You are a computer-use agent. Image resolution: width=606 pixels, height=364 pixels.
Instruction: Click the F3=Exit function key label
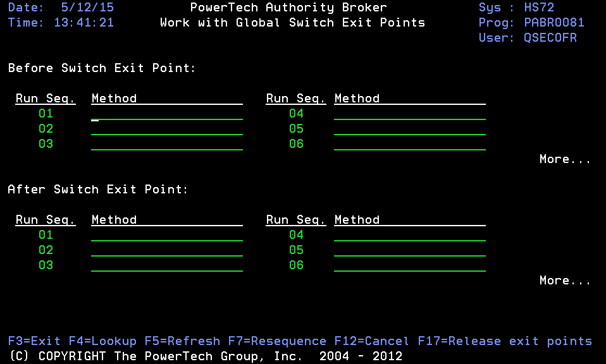coord(34,341)
